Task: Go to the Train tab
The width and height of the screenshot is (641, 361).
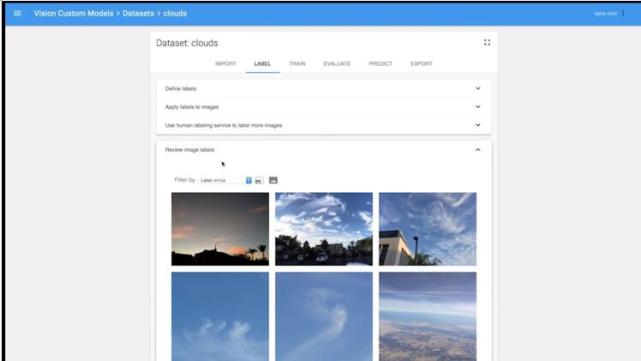Action: pyautogui.click(x=297, y=64)
